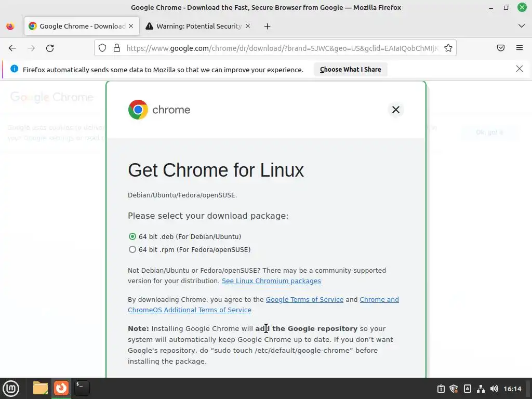Open the Google Terms of Service link
Screen dimensions: 532x399
[x=304, y=300]
